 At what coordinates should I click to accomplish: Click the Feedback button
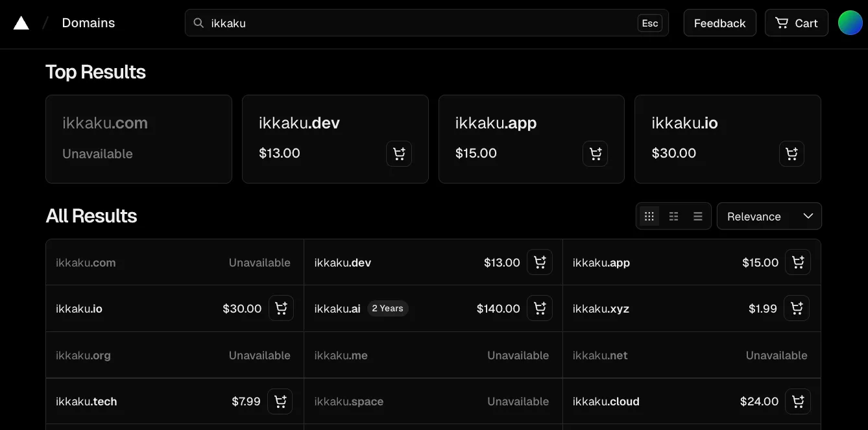pyautogui.click(x=719, y=23)
